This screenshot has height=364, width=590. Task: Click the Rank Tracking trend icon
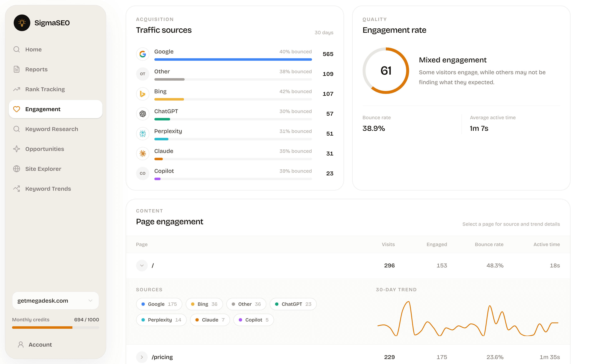(x=17, y=89)
